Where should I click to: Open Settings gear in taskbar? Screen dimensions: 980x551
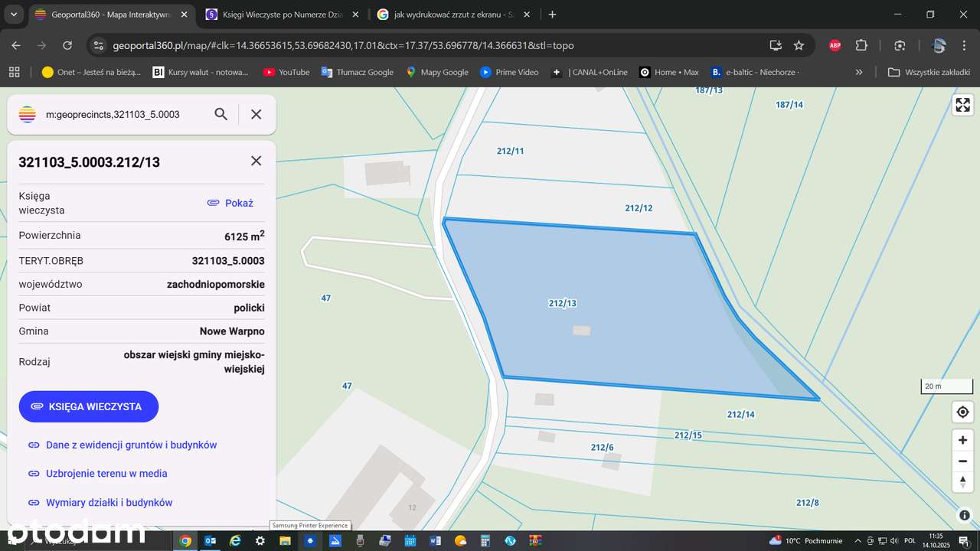point(260,540)
